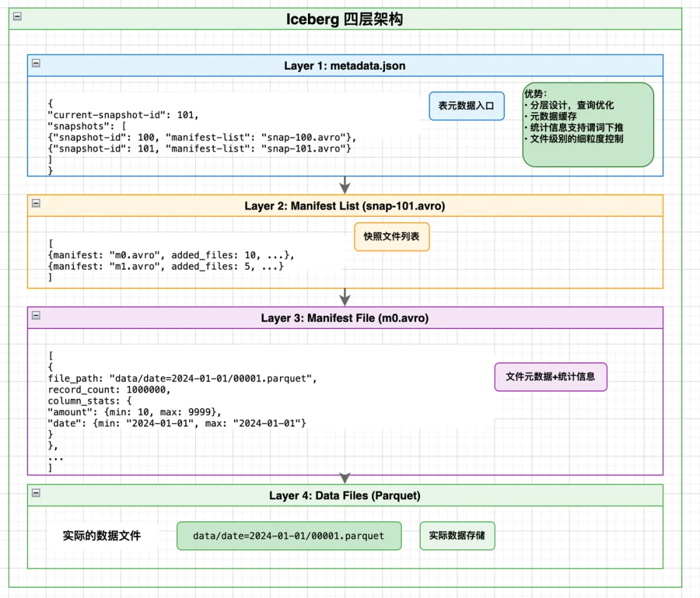Viewport: 700px width, 598px height.
Task: Click the arrow pointing to Layer 4
Action: [344, 476]
